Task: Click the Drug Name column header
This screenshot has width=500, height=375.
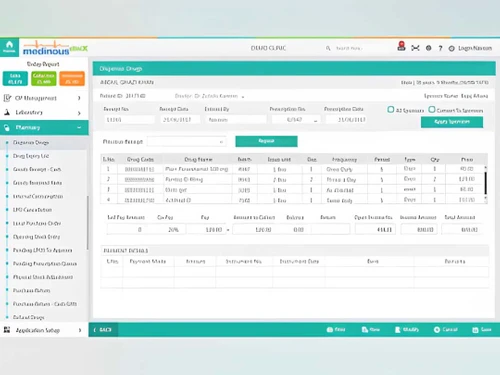Action: point(198,160)
